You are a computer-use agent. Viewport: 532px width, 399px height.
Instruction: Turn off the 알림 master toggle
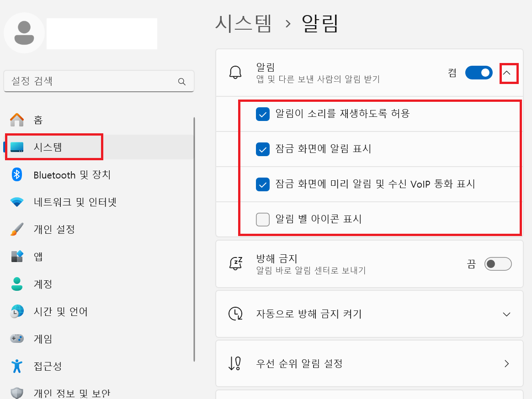pos(479,73)
